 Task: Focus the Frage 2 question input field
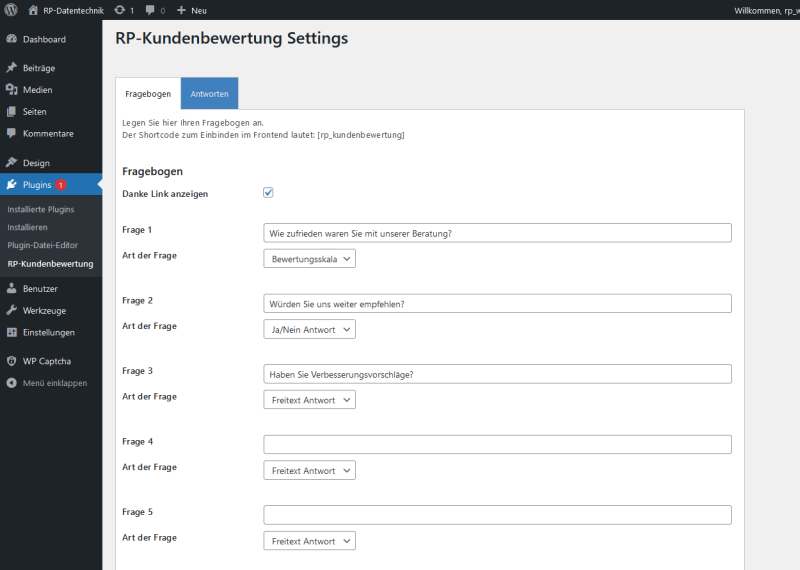click(x=497, y=303)
